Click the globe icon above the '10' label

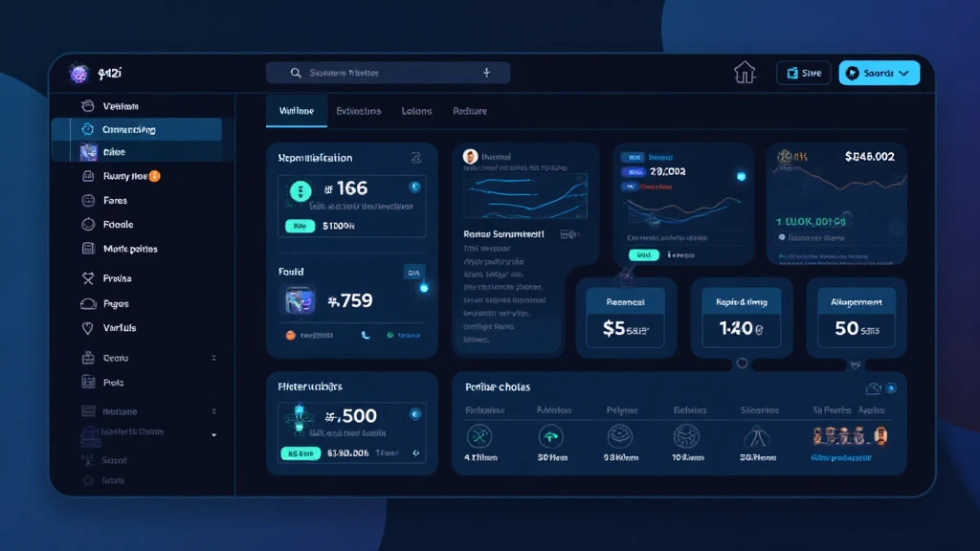coord(686,436)
